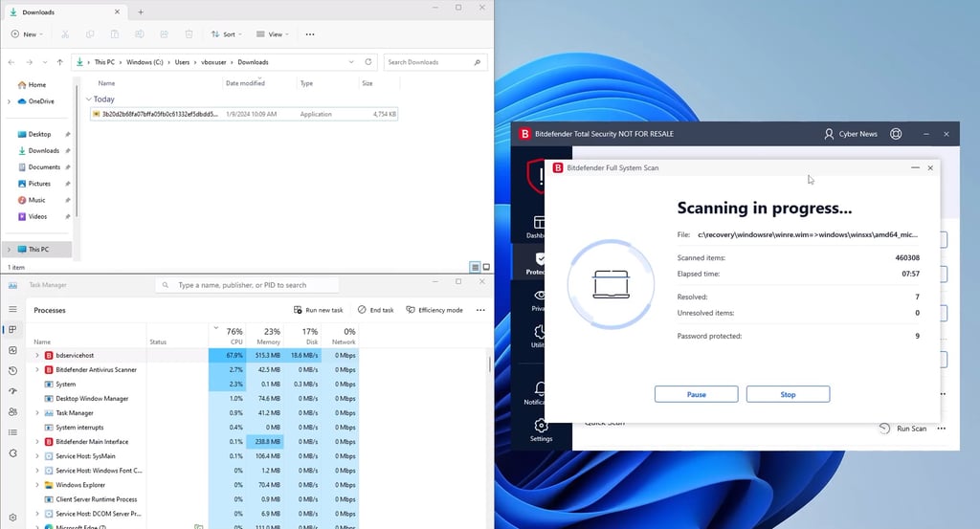980x529 pixels.
Task: Open the Bitdefender Dashboard sidebar tab
Action: click(535, 227)
